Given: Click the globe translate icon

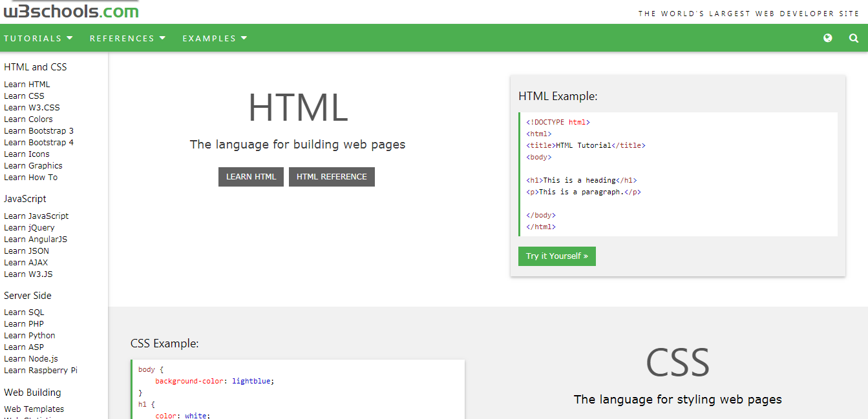Looking at the screenshot, I should click(828, 38).
